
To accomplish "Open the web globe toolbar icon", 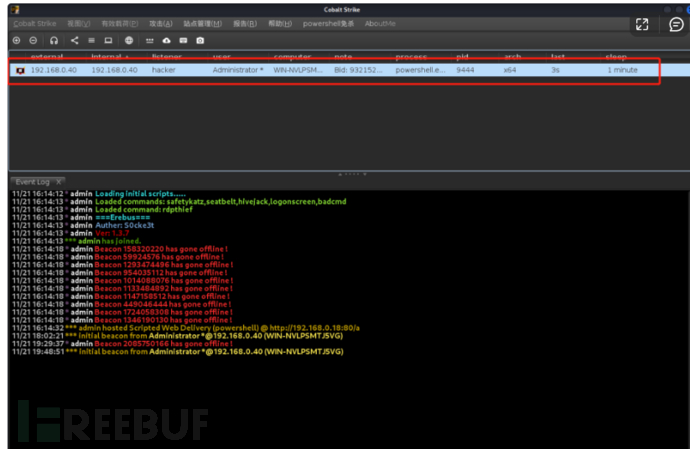I will [x=129, y=40].
